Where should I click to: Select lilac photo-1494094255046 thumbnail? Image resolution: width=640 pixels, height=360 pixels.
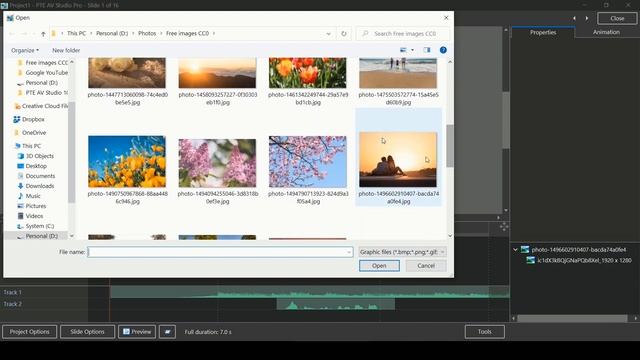click(x=217, y=163)
